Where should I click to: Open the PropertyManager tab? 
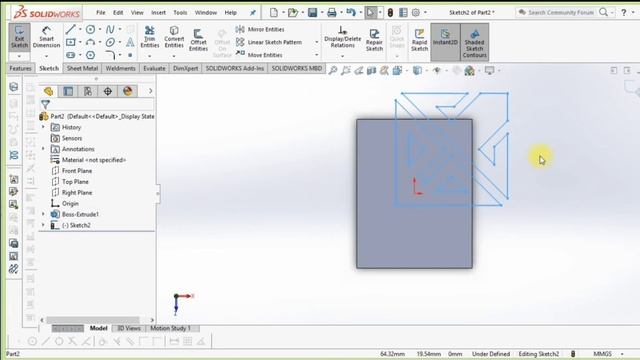tap(68, 91)
